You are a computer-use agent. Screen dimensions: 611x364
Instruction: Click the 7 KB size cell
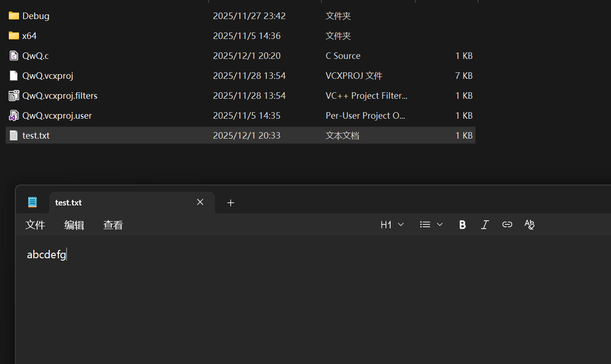tap(464, 76)
